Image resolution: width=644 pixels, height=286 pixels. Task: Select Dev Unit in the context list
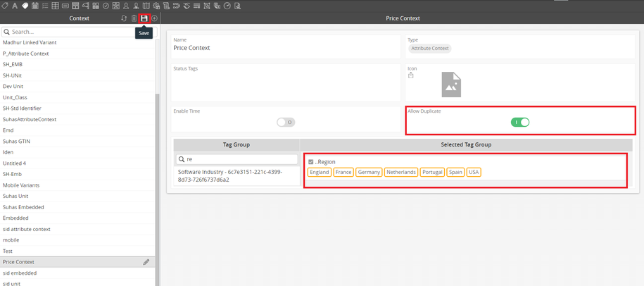(77, 87)
